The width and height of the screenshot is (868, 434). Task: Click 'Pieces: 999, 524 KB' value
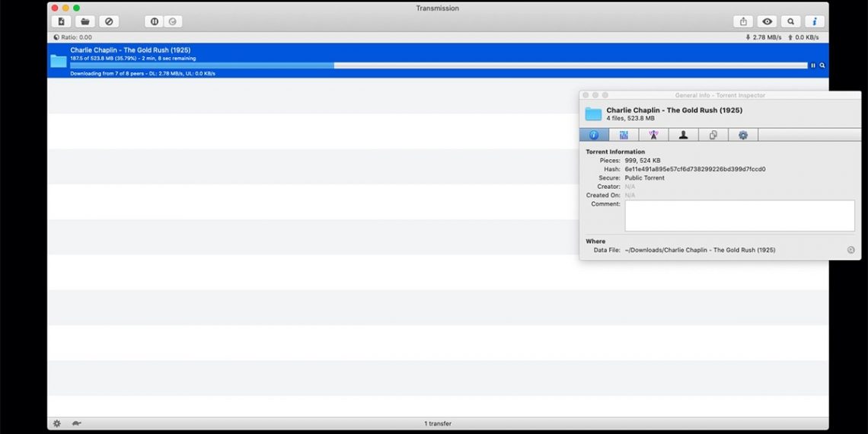coord(642,161)
